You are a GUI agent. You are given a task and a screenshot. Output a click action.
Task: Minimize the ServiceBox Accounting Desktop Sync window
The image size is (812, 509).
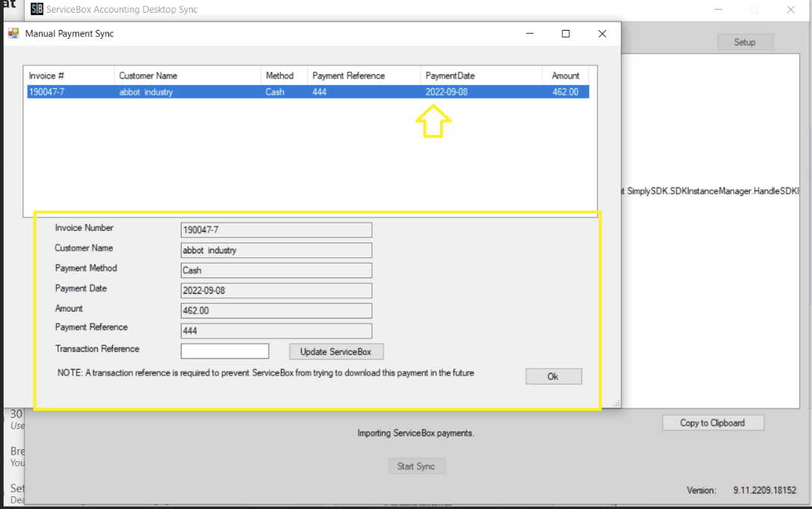click(x=719, y=9)
